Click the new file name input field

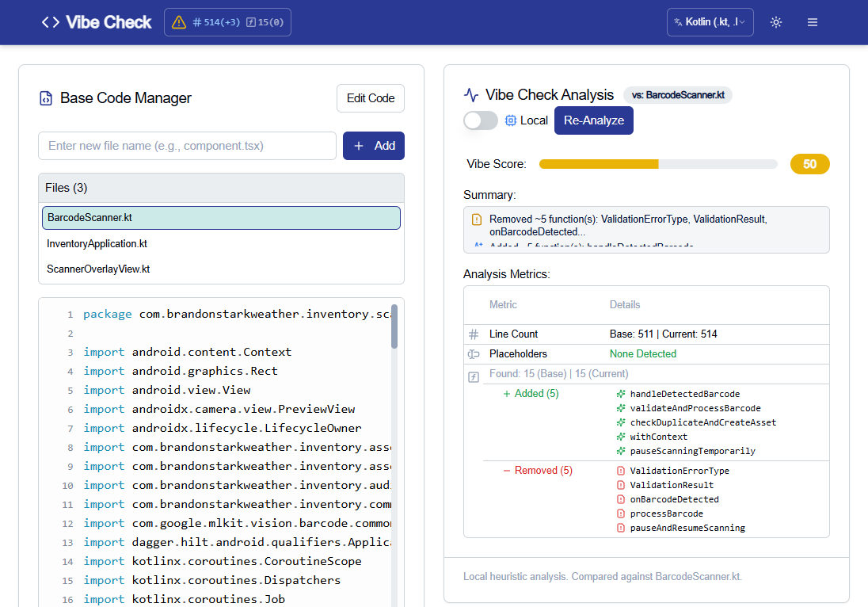tap(187, 146)
